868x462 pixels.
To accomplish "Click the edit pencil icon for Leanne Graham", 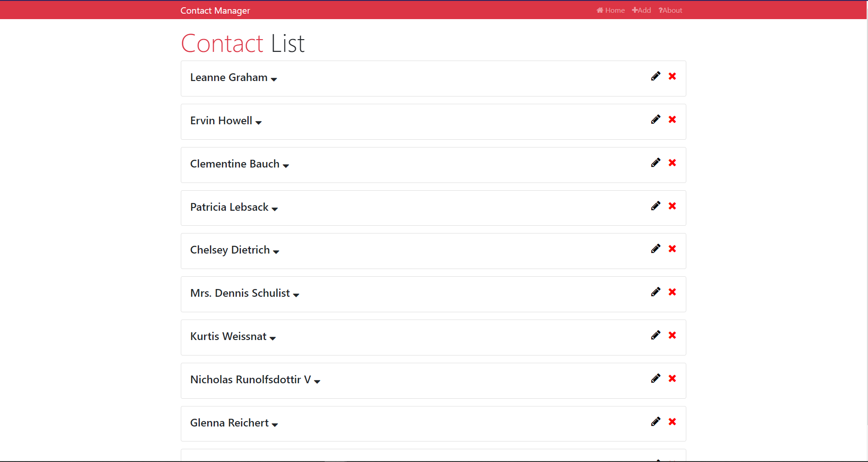I will [x=655, y=76].
